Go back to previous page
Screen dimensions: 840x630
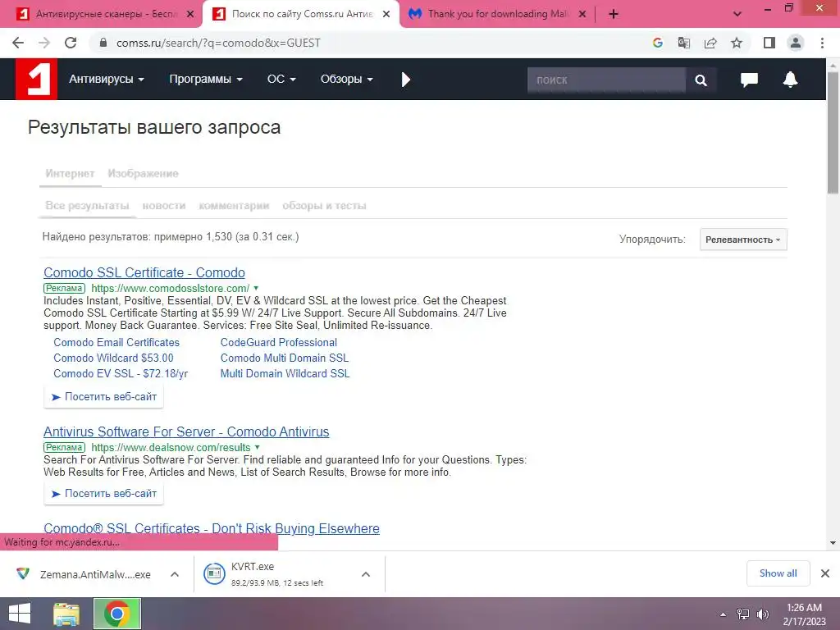pyautogui.click(x=18, y=43)
